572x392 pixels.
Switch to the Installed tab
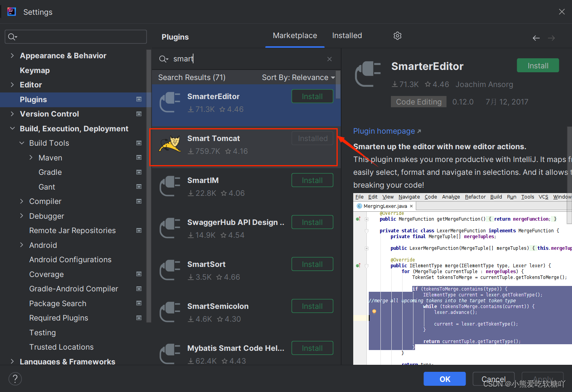347,36
